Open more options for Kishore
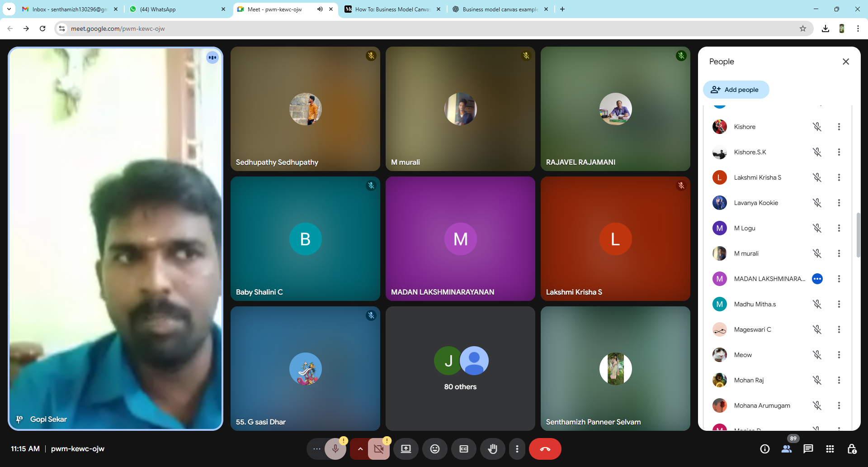This screenshot has width=868, height=467. (839, 127)
